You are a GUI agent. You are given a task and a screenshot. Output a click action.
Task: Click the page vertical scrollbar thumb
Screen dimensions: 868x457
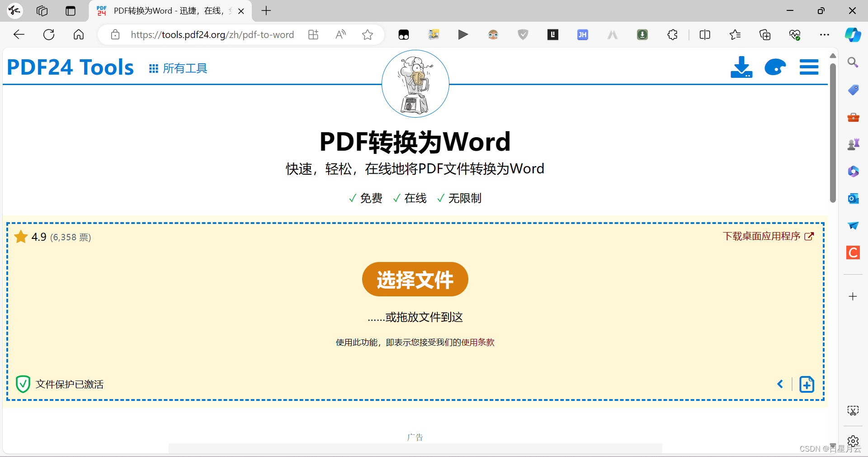[833, 133]
